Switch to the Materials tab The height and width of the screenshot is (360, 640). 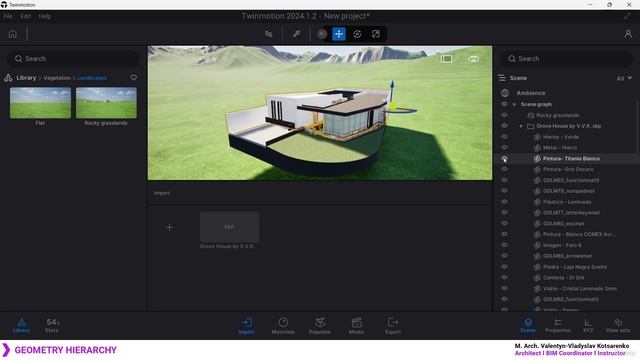(x=283, y=326)
